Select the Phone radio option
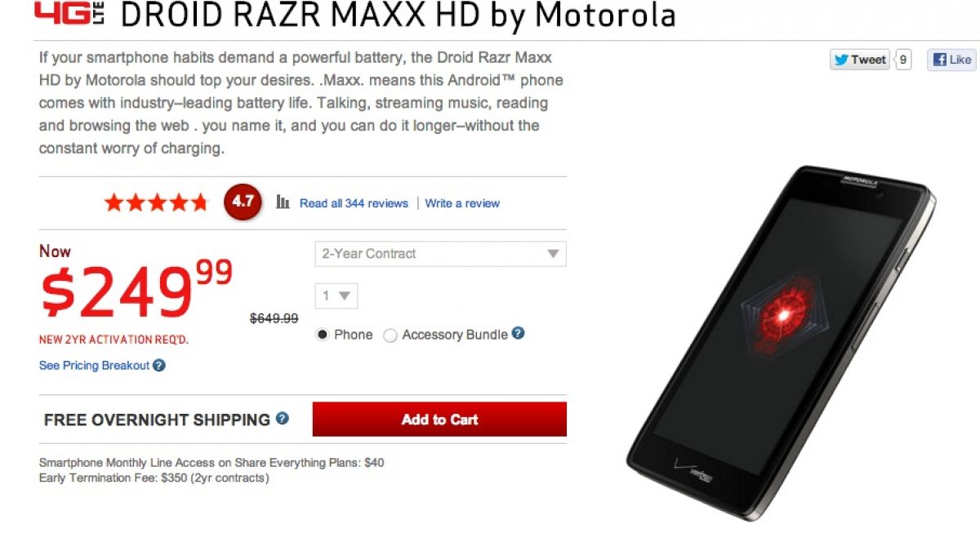 tap(323, 335)
